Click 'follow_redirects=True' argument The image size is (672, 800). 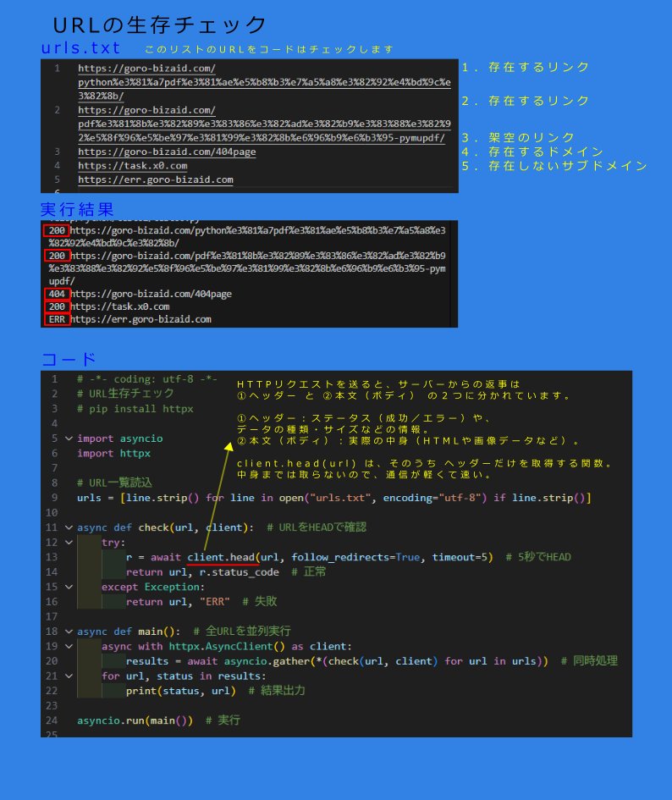pyautogui.click(x=355, y=557)
